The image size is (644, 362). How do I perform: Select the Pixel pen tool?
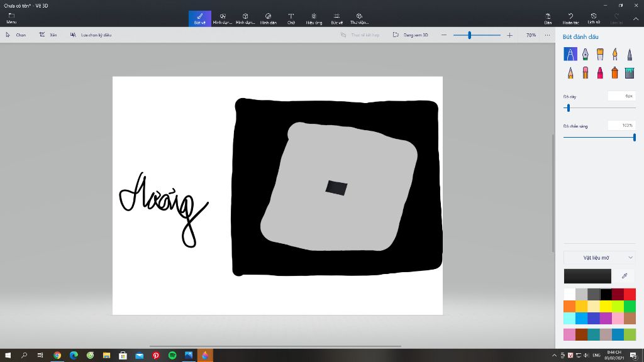(x=630, y=54)
